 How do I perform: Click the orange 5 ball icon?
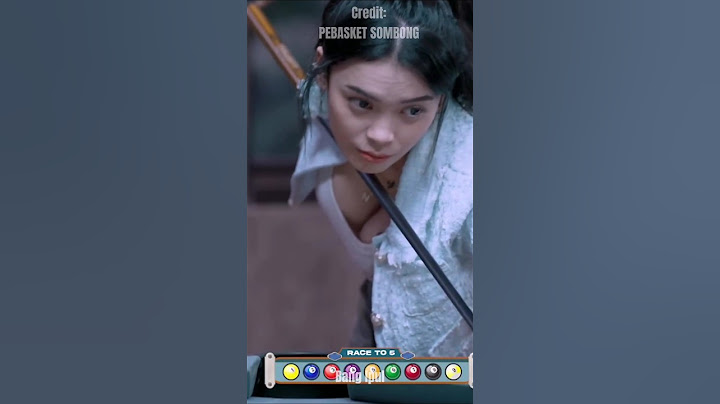coord(372,371)
